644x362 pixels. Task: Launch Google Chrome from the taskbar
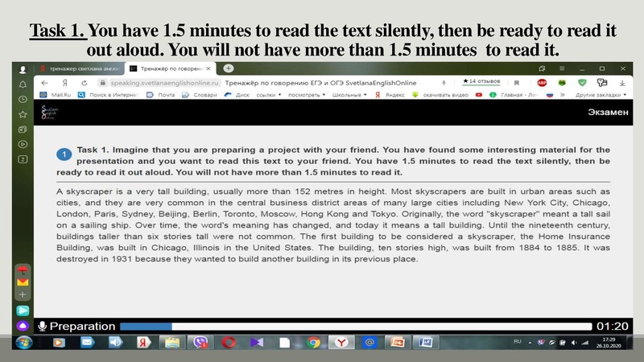point(313,343)
